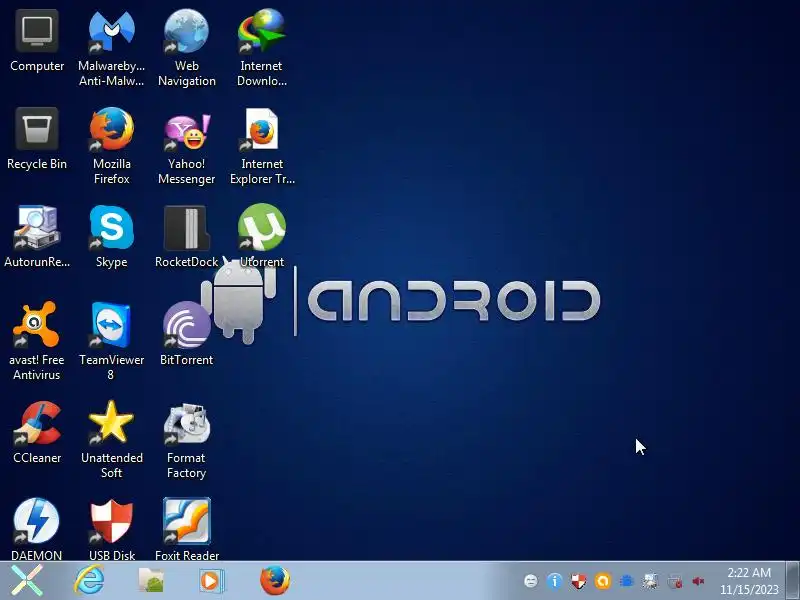Click the Show desktop button
The width and height of the screenshot is (800, 600).
pos(792,581)
